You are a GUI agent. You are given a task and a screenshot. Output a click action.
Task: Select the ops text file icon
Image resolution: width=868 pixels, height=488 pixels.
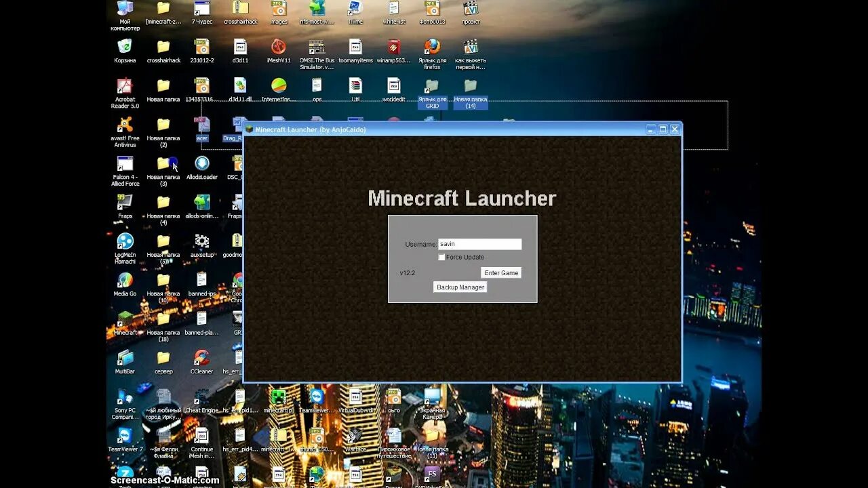(x=317, y=86)
